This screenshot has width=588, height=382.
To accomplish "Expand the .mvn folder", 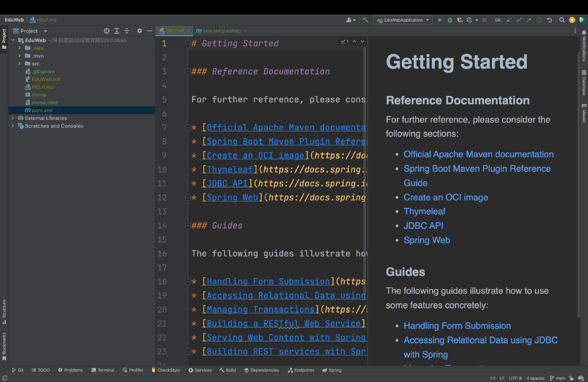I will coord(19,56).
